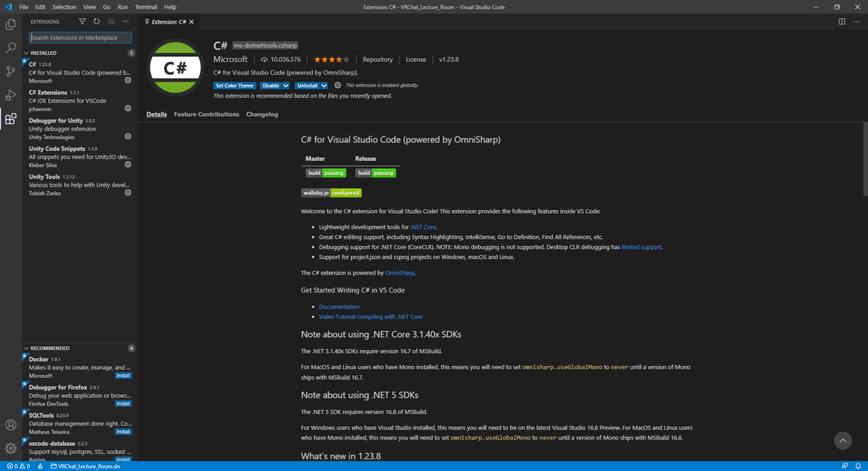The image size is (868, 471).
Task: Open Video Tutorial compiling with .NET Core link
Action: [371, 317]
